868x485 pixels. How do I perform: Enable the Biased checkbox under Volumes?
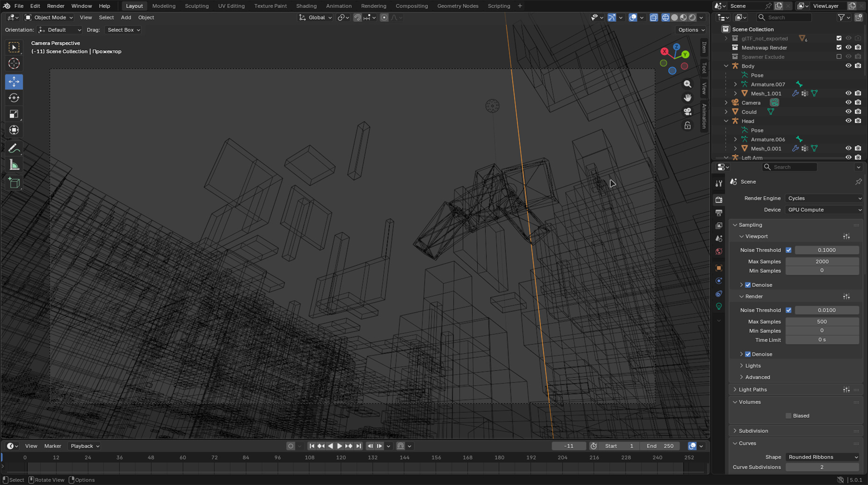(x=788, y=416)
